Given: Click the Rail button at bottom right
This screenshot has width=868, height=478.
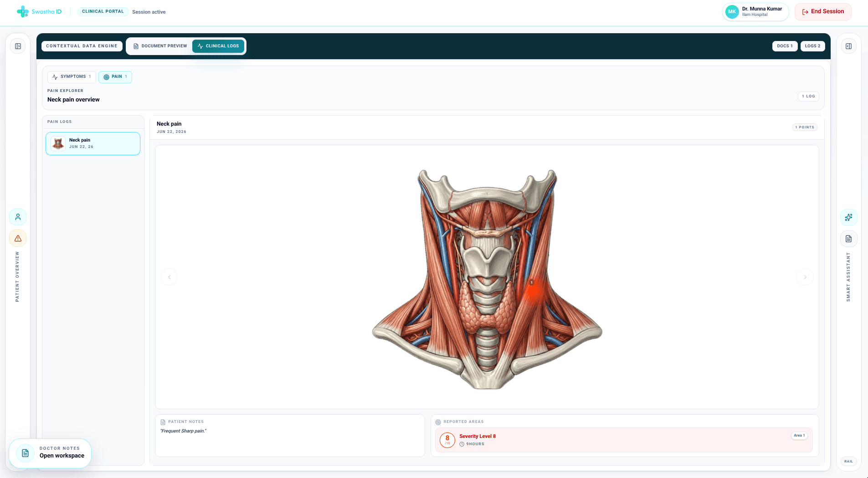Looking at the screenshot, I should point(848,461).
